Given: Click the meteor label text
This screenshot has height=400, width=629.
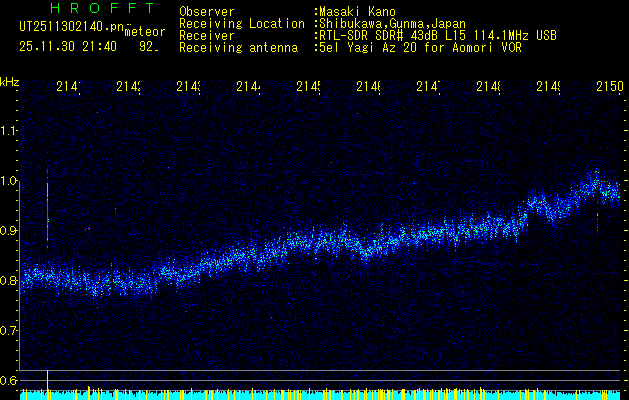Looking at the screenshot, I should click(x=146, y=33).
